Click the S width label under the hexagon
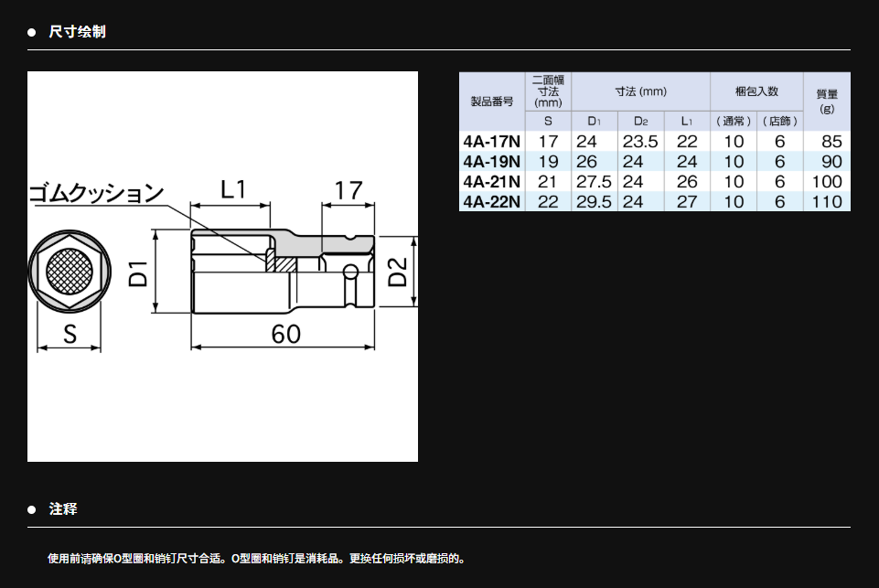The image size is (879, 588). click(x=70, y=335)
